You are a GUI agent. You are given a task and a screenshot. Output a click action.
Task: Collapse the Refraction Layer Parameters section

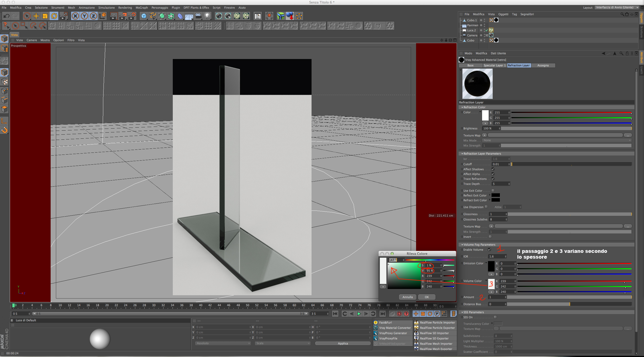[x=462, y=154]
